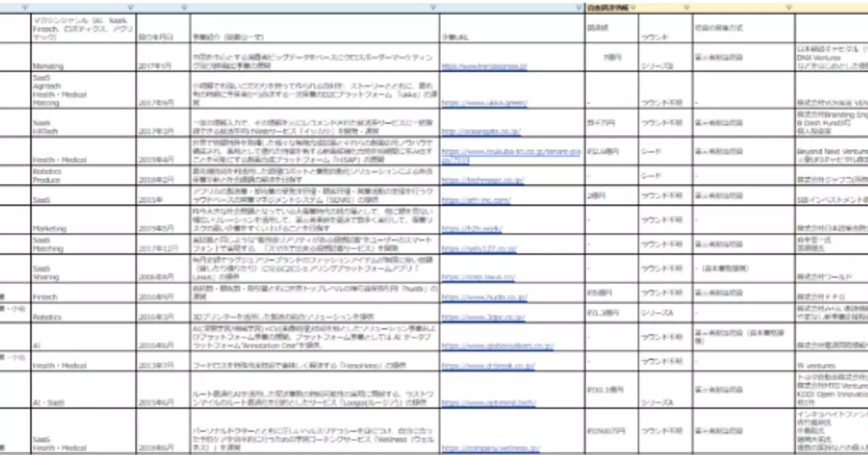
Task: Select the AI・SaaS category cell
Action: coord(83,390)
